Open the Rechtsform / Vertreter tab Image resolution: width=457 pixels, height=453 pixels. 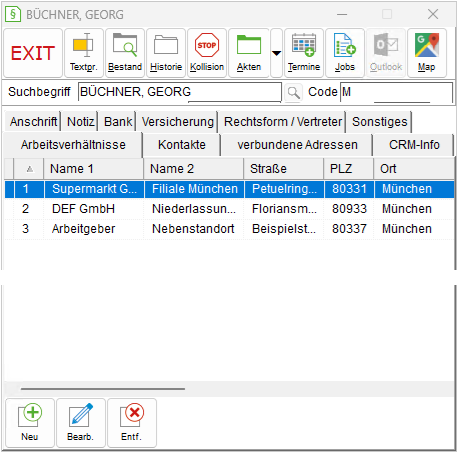pos(283,122)
